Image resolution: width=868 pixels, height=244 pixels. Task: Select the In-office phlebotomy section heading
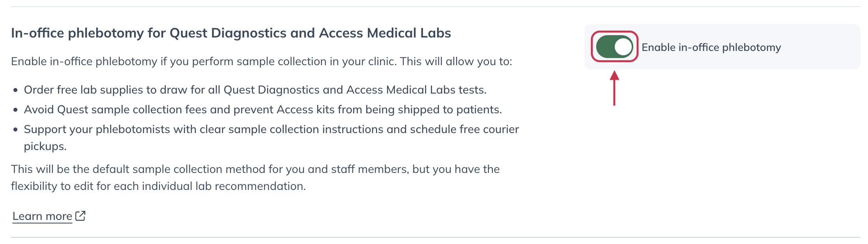[231, 33]
